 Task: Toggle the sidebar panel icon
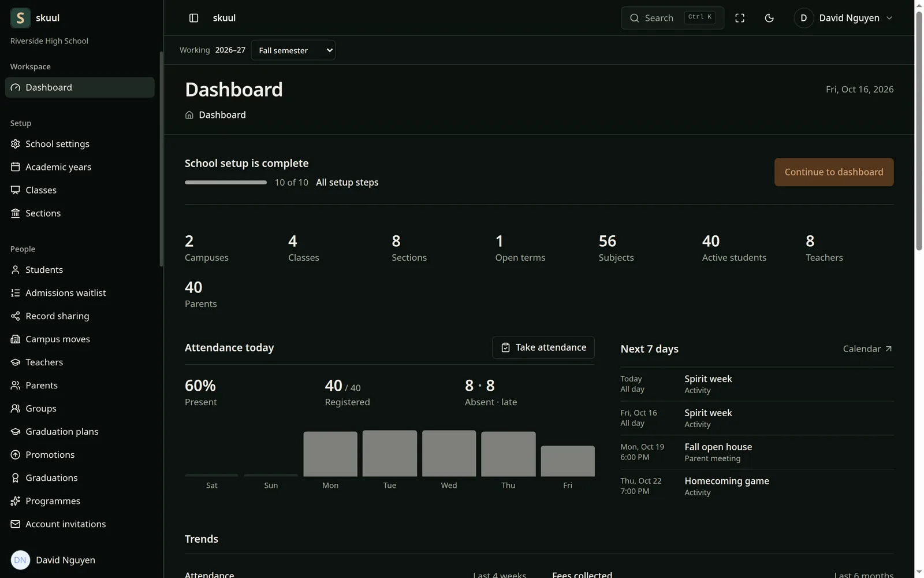tap(194, 18)
